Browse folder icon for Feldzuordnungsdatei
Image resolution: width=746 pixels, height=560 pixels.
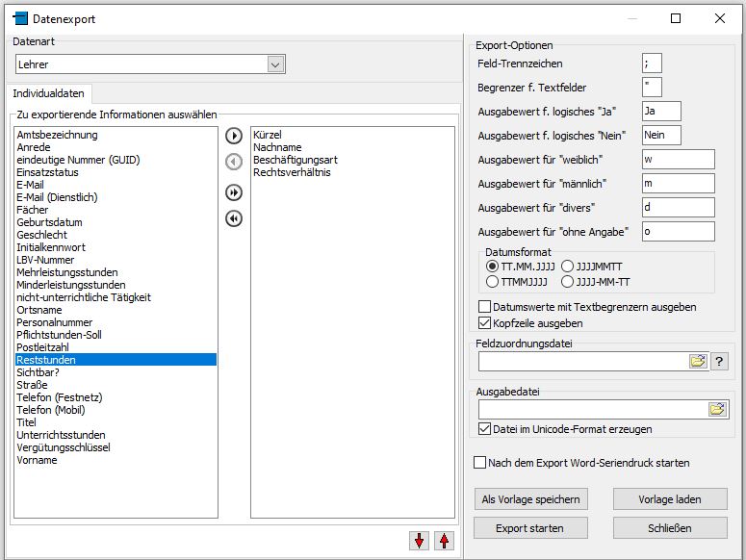[x=698, y=361]
